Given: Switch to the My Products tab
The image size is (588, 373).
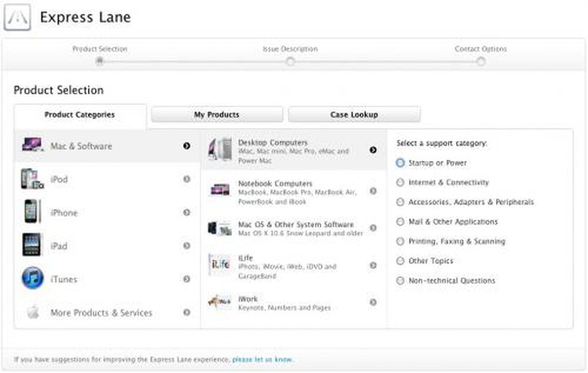Looking at the screenshot, I should coord(217,114).
